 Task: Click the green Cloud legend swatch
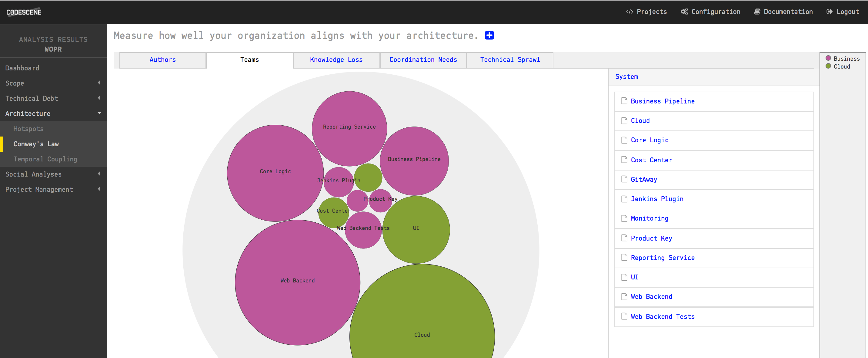828,66
